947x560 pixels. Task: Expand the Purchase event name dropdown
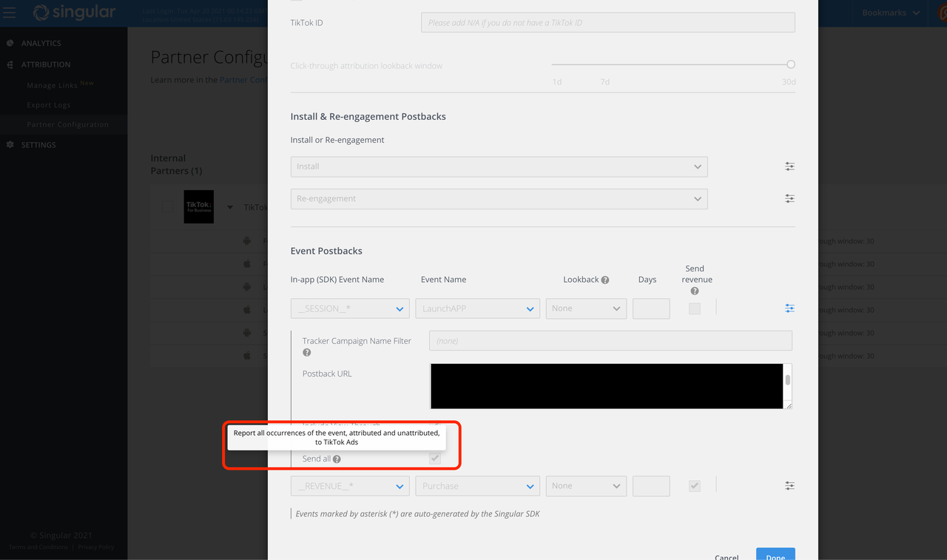(x=477, y=486)
